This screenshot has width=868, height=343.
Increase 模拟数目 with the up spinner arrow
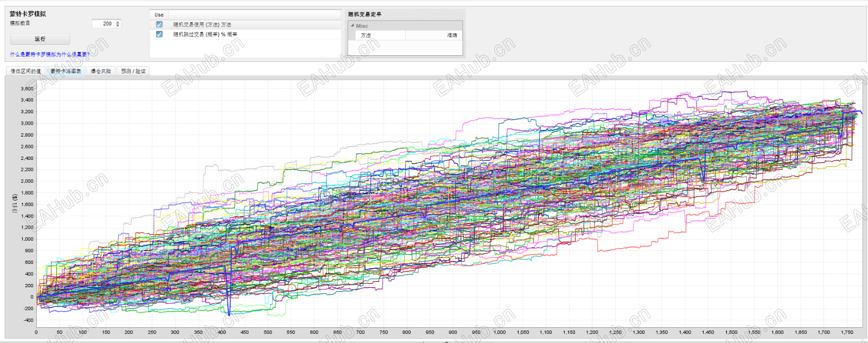point(118,22)
